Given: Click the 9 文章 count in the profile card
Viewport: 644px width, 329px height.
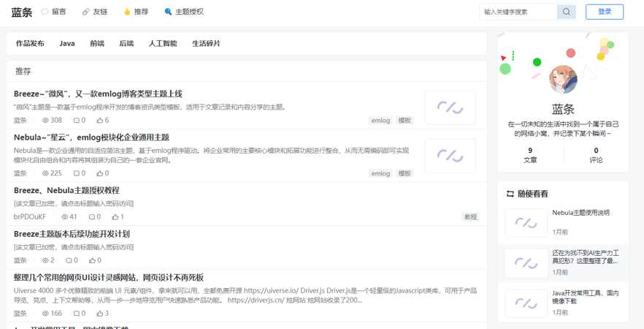Looking at the screenshot, I should click(530, 155).
